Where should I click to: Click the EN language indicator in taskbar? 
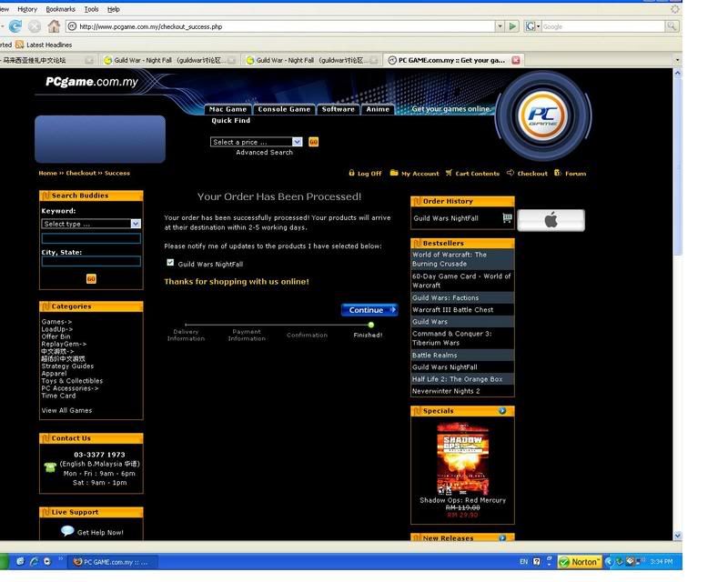tap(524, 562)
